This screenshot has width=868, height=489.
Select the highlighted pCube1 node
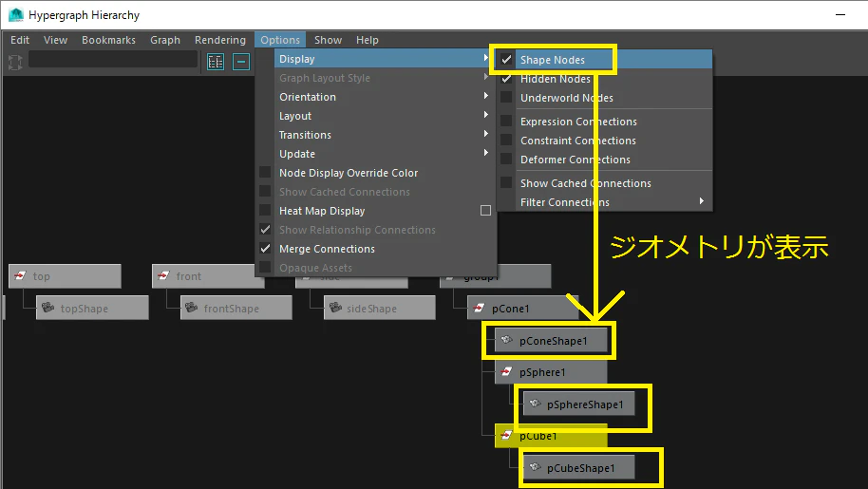[x=551, y=436]
